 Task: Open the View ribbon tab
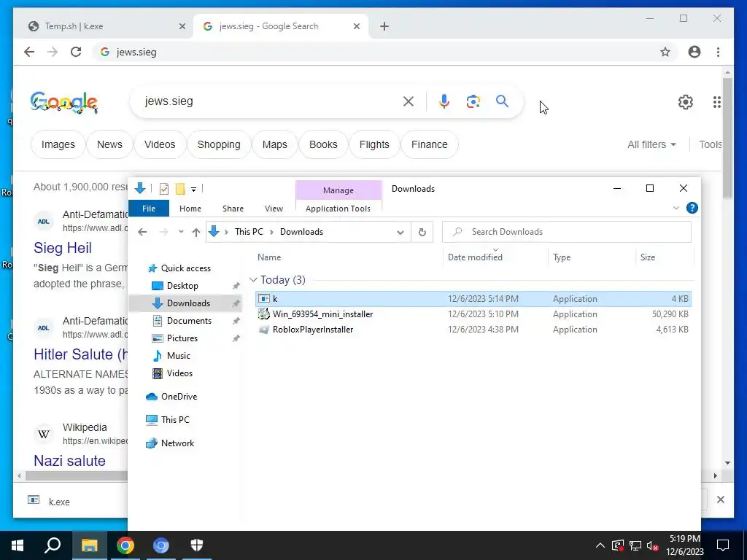[274, 209]
